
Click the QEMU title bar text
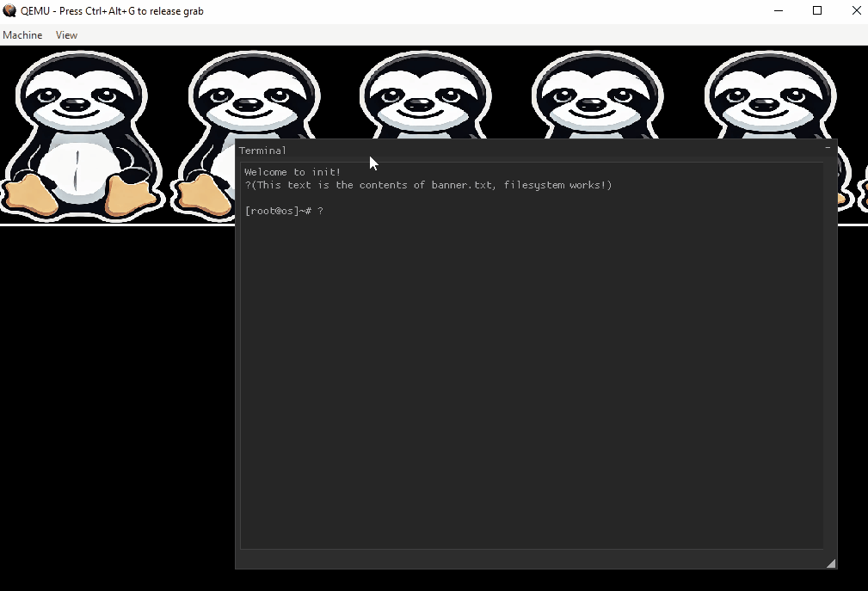click(x=112, y=11)
